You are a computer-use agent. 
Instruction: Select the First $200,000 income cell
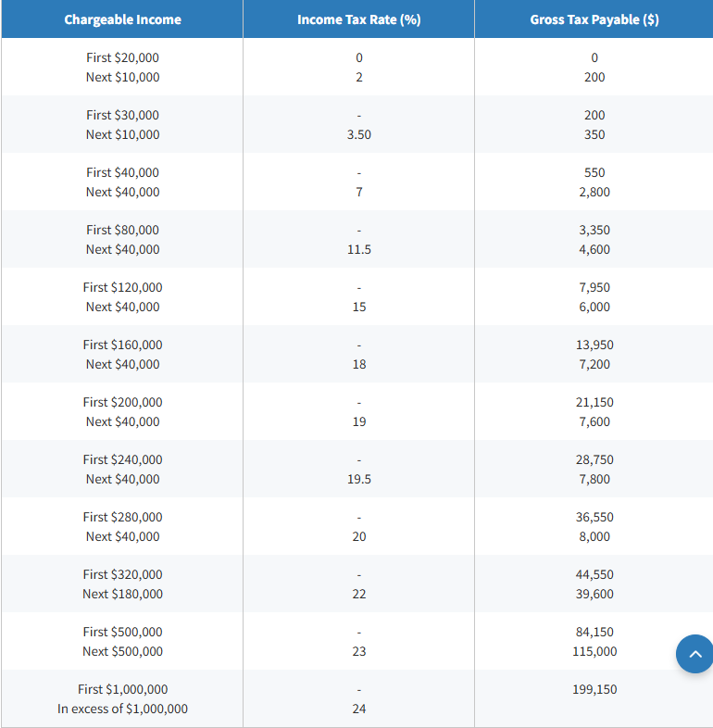[x=122, y=402]
